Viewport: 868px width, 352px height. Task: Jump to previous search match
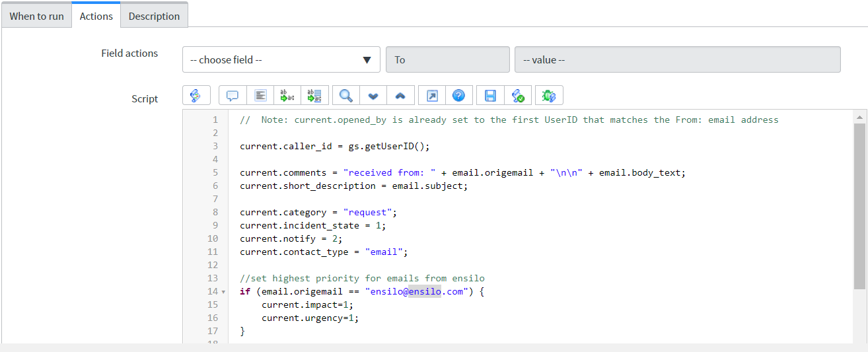400,96
